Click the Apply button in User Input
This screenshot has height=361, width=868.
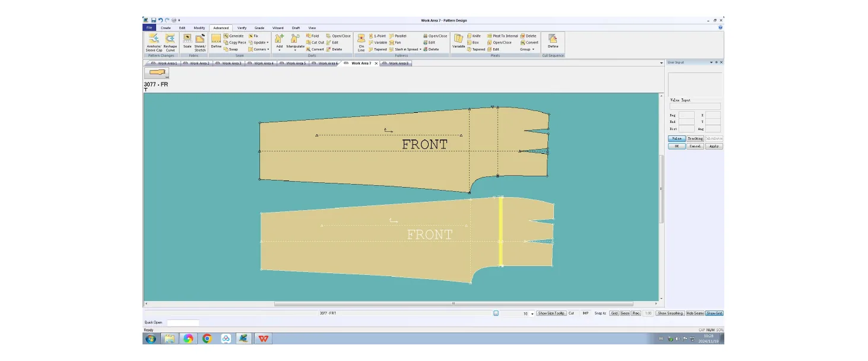coord(714,146)
